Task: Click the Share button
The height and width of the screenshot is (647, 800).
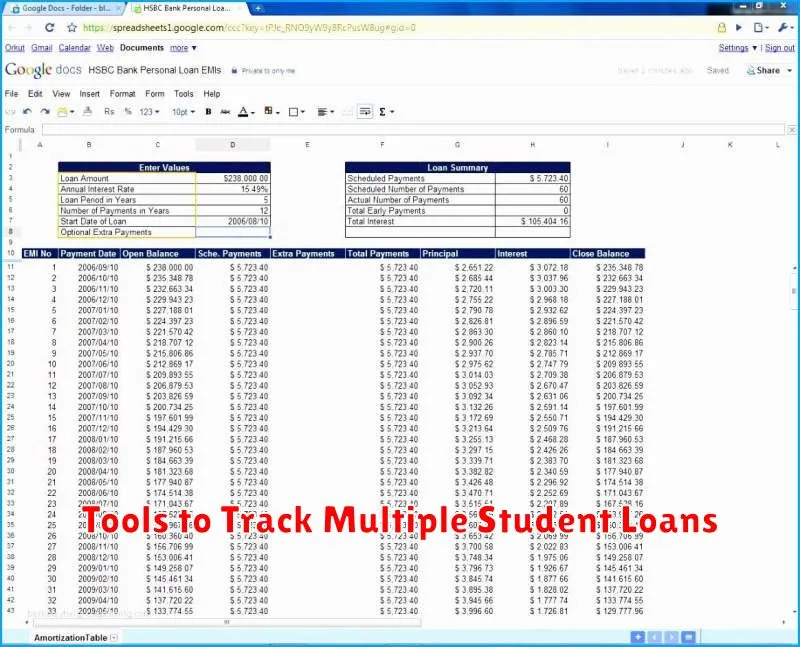Action: coord(763,70)
